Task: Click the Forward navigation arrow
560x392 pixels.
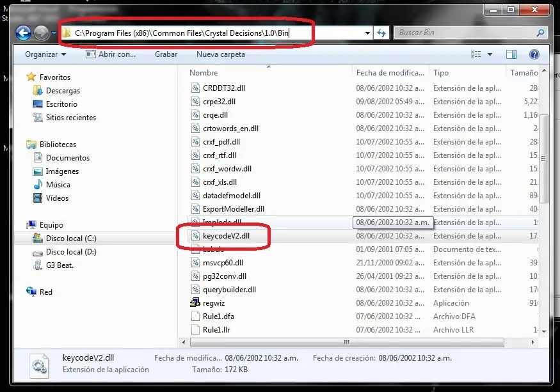Action: (x=41, y=33)
